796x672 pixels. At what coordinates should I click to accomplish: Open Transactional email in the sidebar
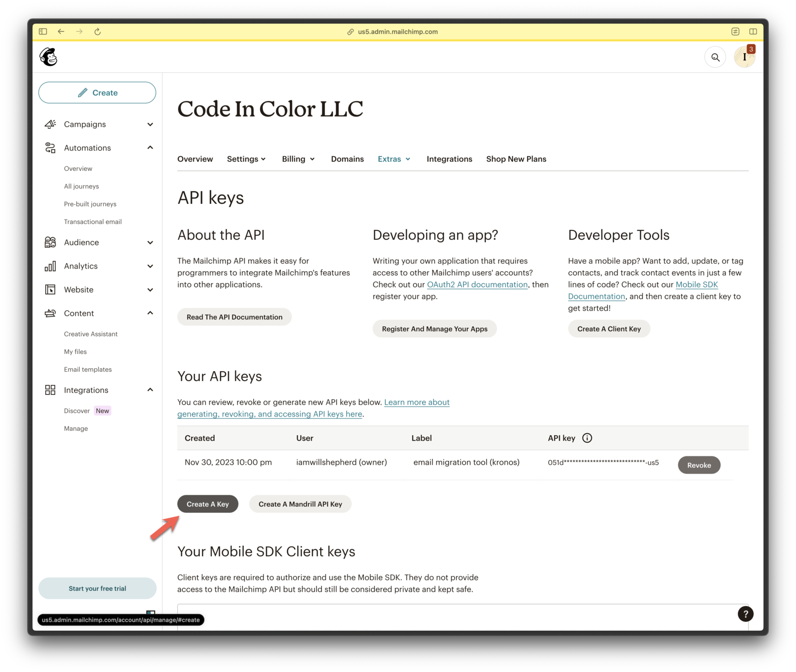tap(93, 222)
